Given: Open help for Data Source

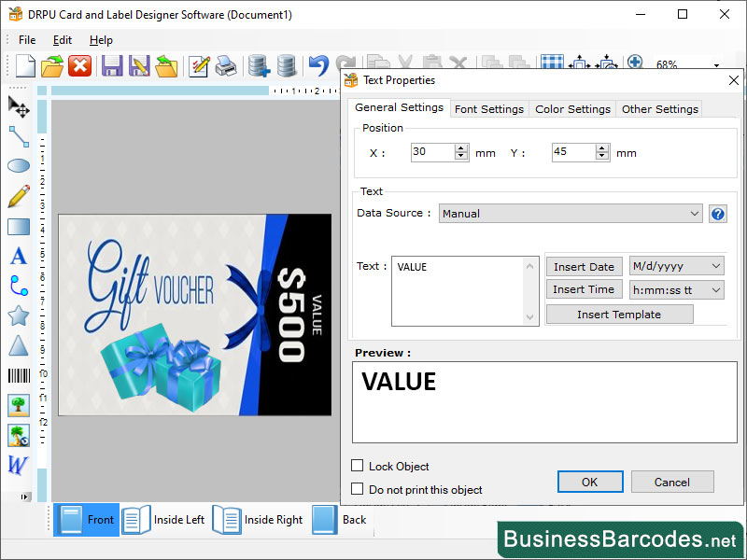Looking at the screenshot, I should (717, 214).
